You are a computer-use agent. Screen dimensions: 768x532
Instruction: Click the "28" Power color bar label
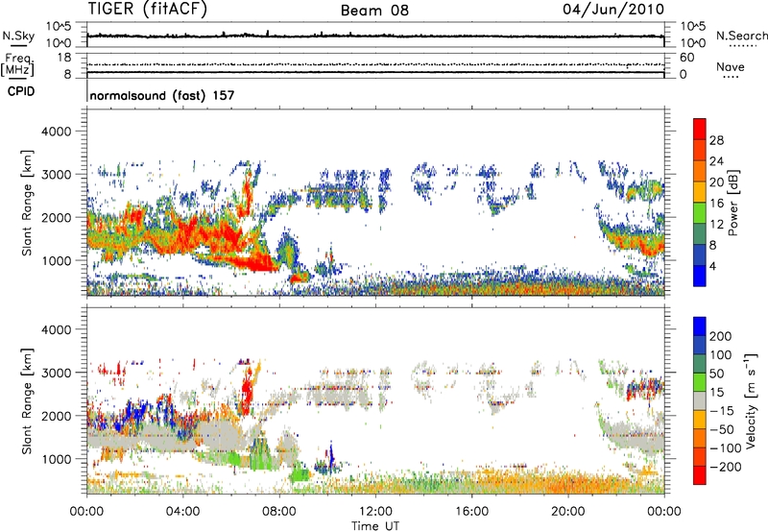click(716, 140)
